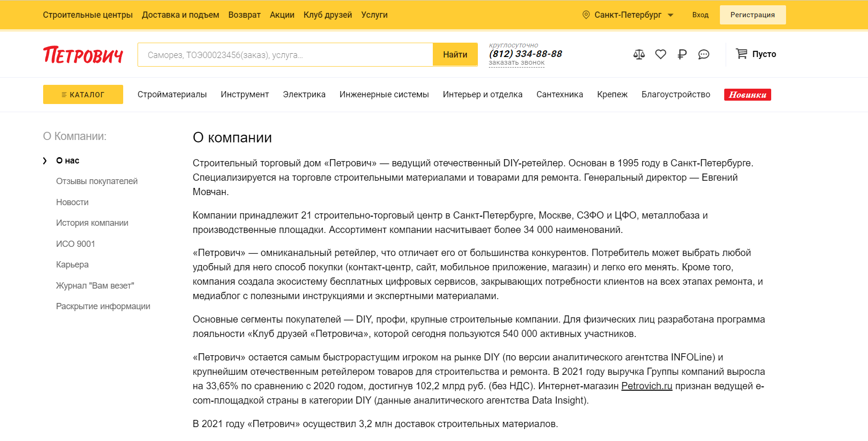Open Отзывы покупателей in sidebar
Image resolution: width=868 pixels, height=441 pixels.
(x=97, y=181)
